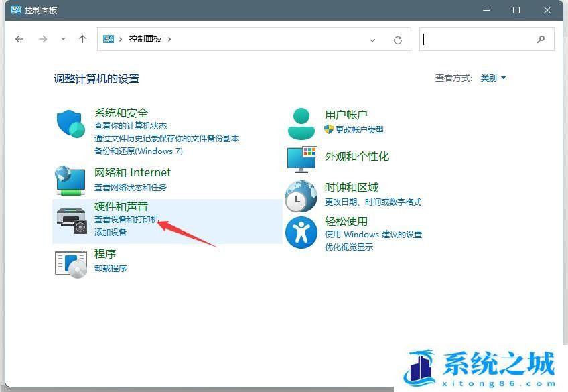Open 外观和个性化 category
568x392 pixels.
(x=357, y=157)
